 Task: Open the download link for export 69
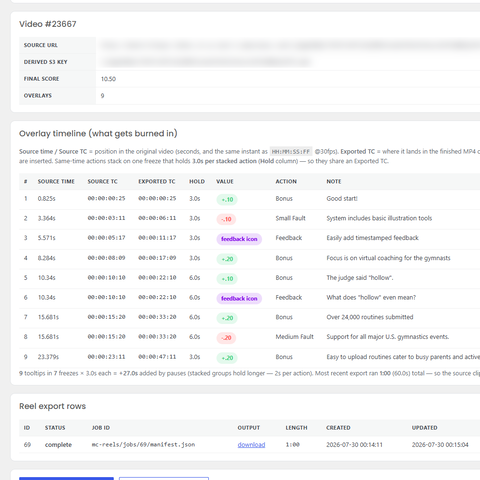click(251, 445)
